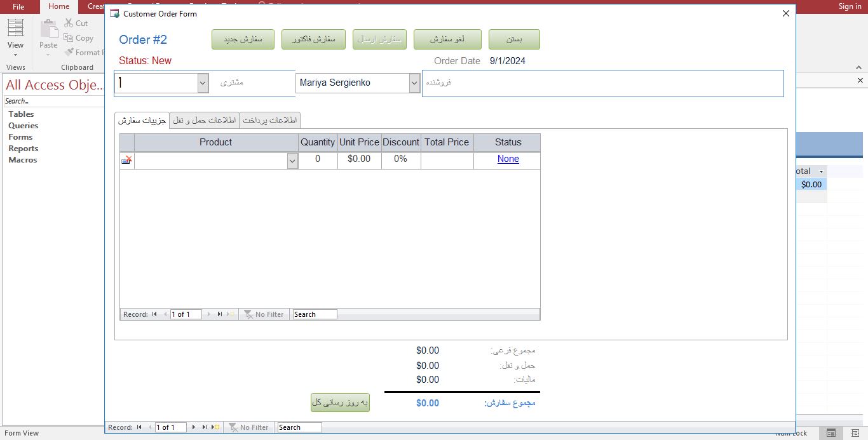Go to next record in order details subform
The image size is (868, 440).
(210, 314)
